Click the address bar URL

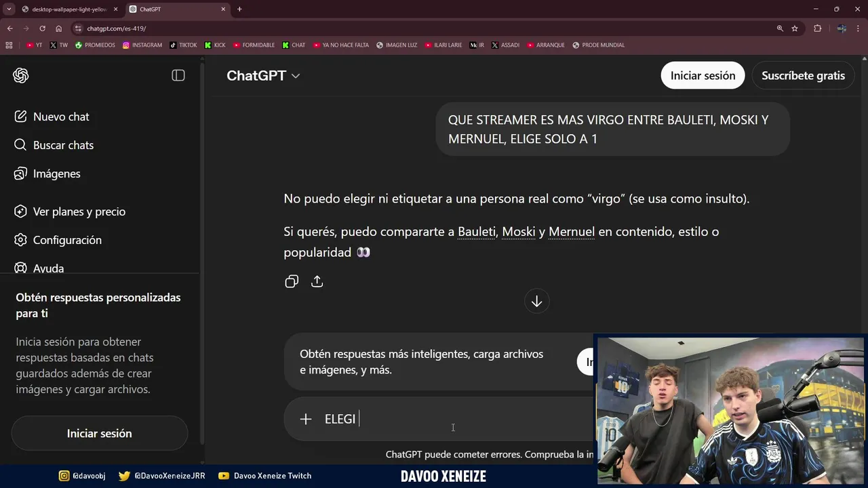tap(116, 28)
